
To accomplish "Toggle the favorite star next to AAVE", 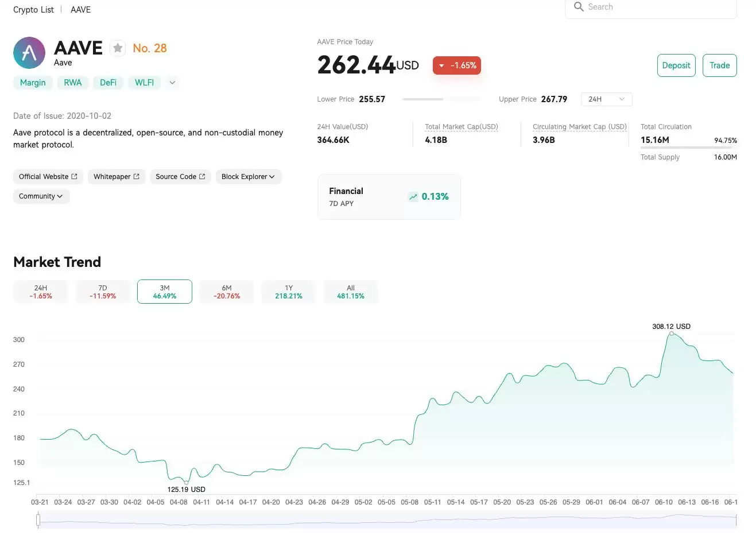I will pos(118,48).
